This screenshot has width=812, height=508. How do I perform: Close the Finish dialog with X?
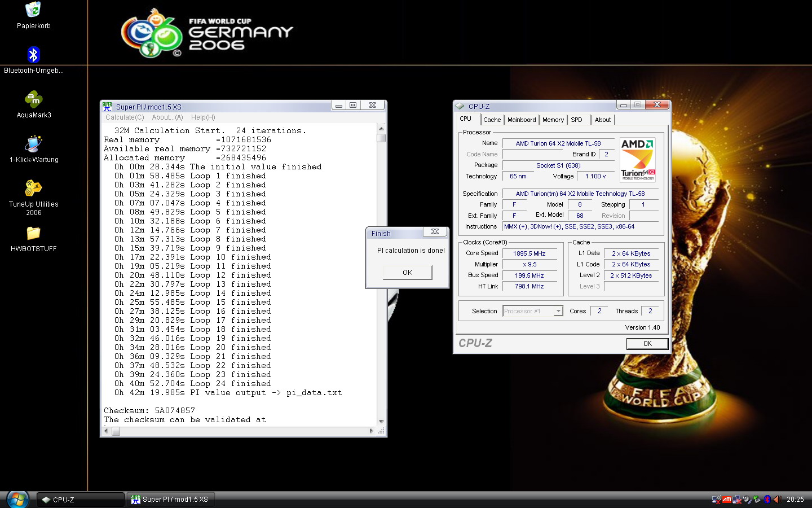click(x=435, y=231)
